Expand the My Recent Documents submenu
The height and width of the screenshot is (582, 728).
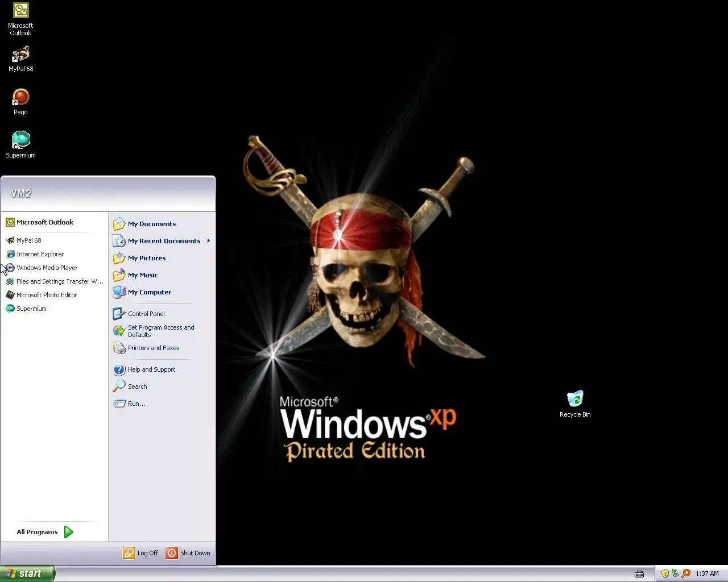coord(162,241)
